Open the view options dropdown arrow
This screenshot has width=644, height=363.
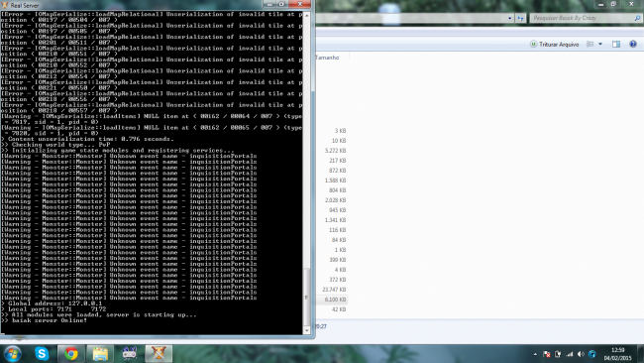600,44
